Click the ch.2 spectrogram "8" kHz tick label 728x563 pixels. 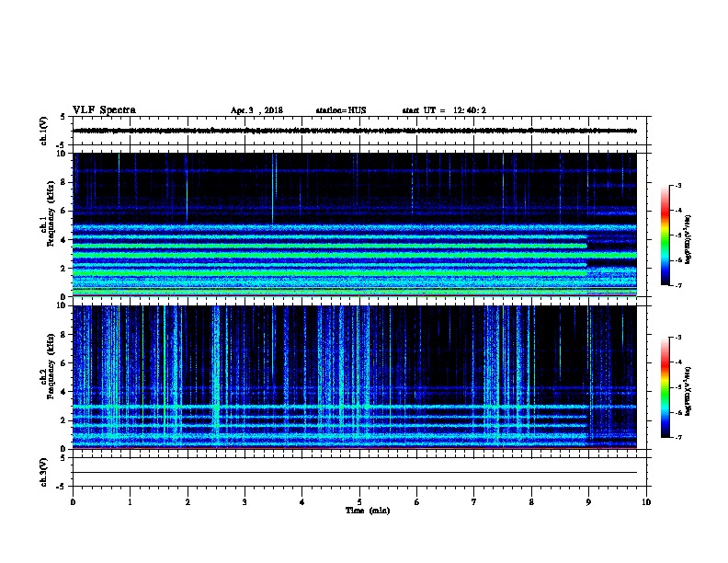63,335
